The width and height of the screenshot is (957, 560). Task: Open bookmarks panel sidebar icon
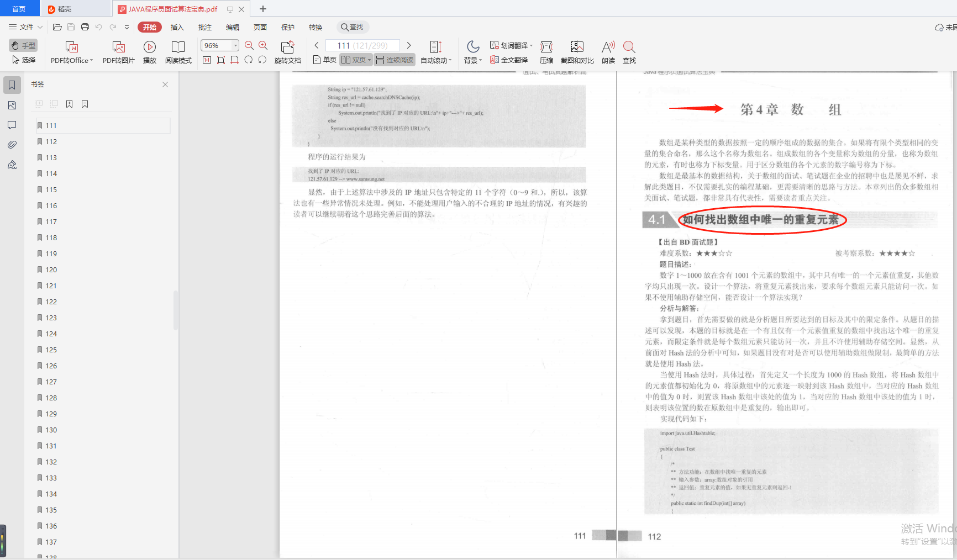pos(12,85)
